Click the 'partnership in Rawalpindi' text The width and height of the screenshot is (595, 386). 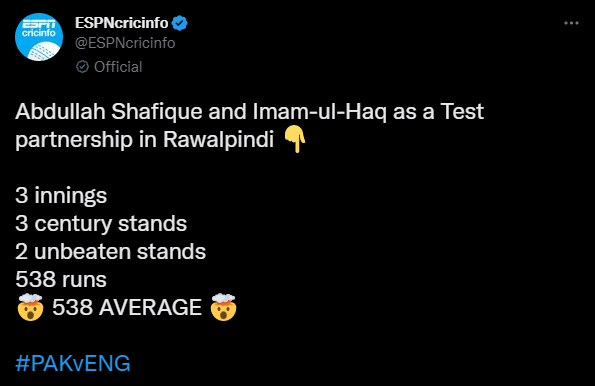pyautogui.click(x=145, y=140)
